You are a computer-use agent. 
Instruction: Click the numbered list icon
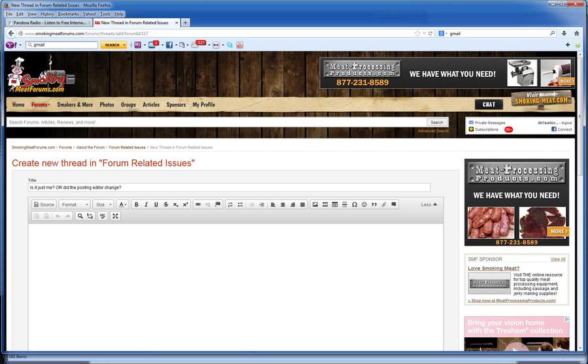tap(230, 205)
